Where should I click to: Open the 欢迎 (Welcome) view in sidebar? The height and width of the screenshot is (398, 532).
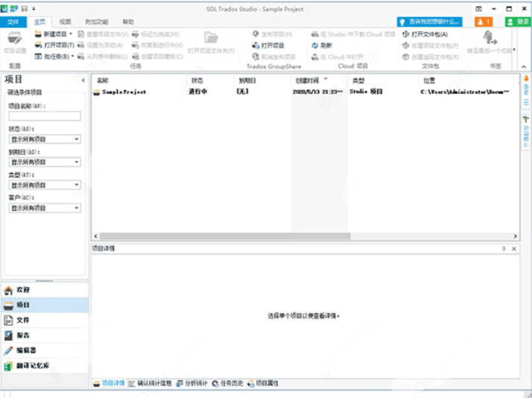(x=22, y=290)
